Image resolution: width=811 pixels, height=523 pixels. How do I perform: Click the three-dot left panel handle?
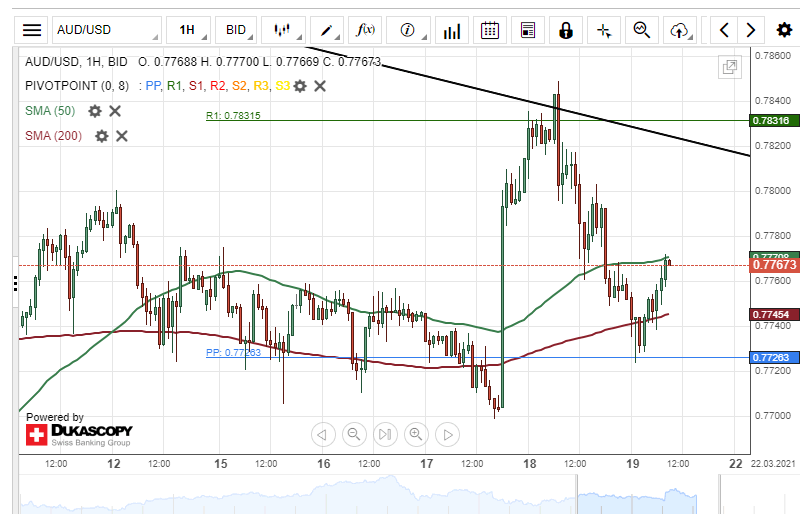pos(16,283)
